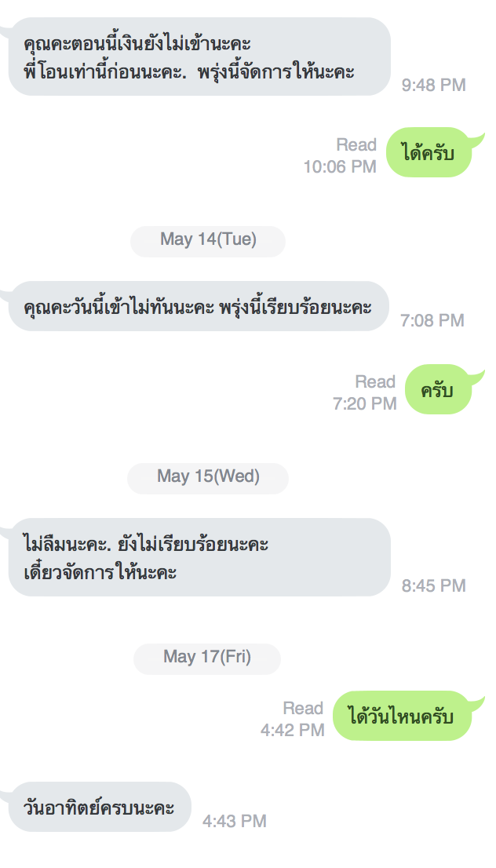This screenshot has width=496, height=868.
Task: Select the short green "ครับ" bubble
Action: [437, 389]
